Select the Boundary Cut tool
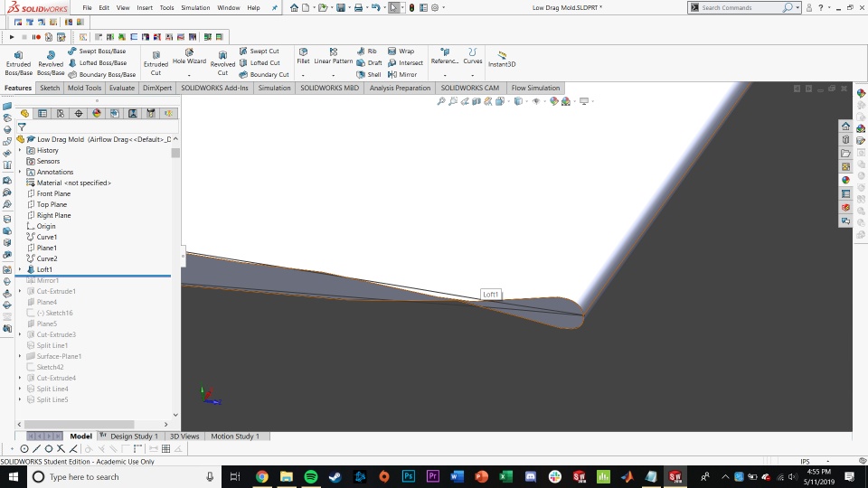868x488 pixels. coord(264,74)
